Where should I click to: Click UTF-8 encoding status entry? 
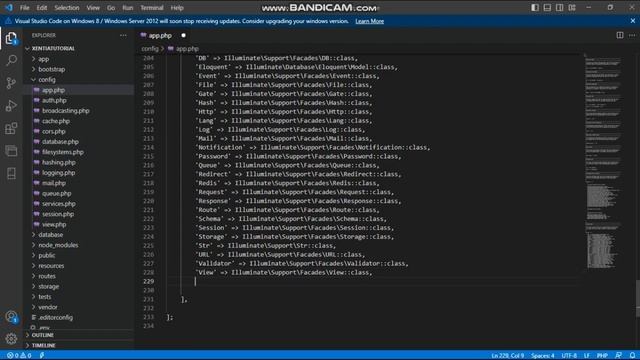pos(569,356)
